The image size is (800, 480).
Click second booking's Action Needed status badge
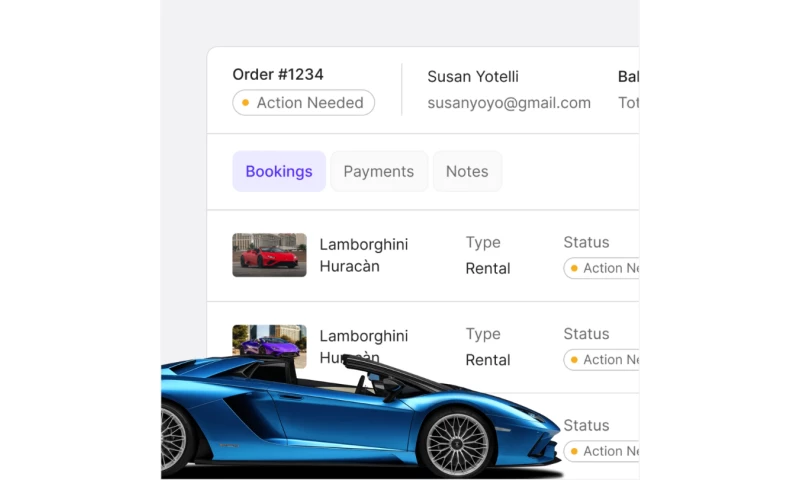(x=601, y=360)
